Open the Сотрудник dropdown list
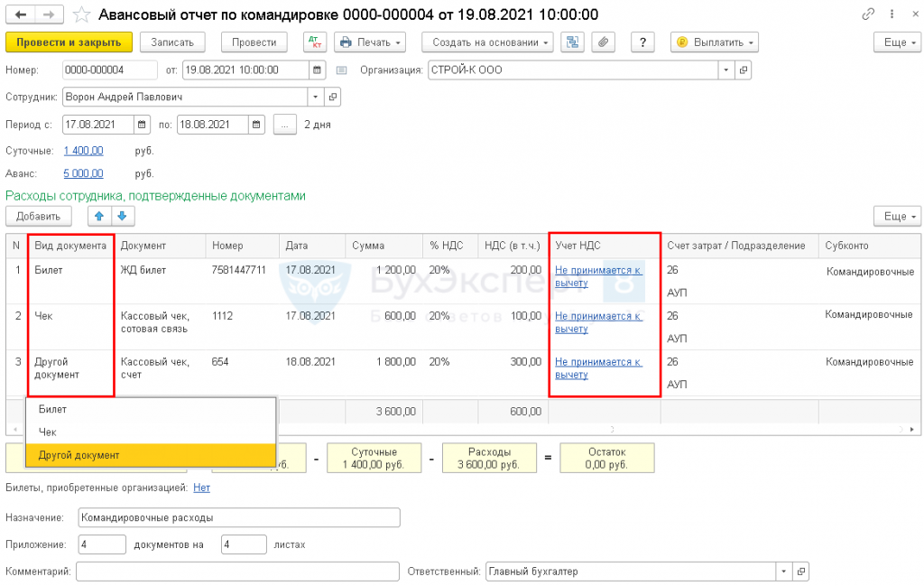The width and height of the screenshot is (924, 586). pyautogui.click(x=315, y=97)
